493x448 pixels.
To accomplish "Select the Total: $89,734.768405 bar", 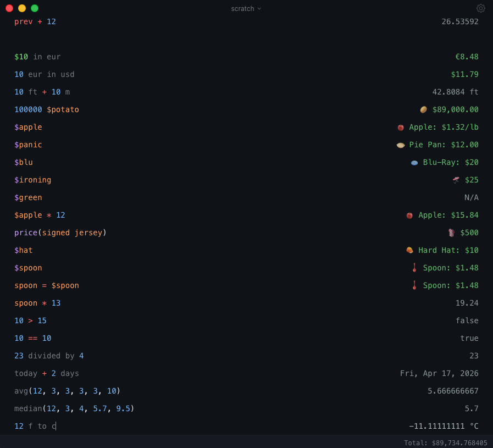I will coord(446,442).
